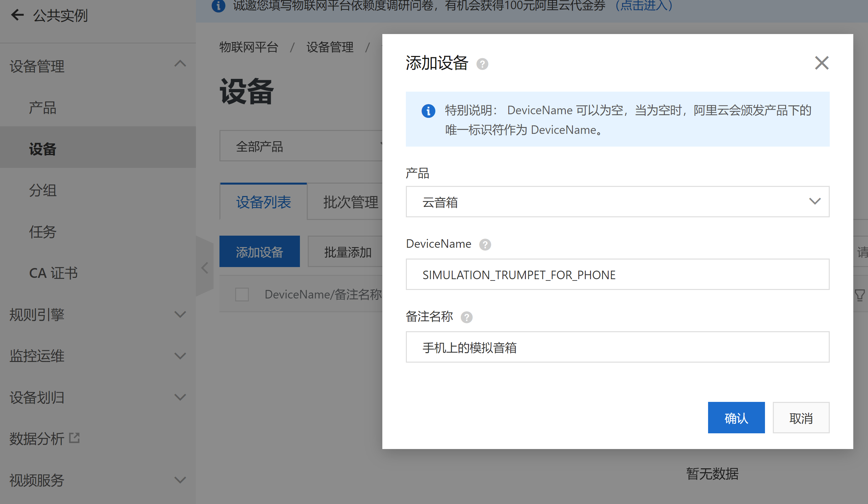Collapse sidebar with the left chevron handle
Screen dimensions: 868x504
205,267
